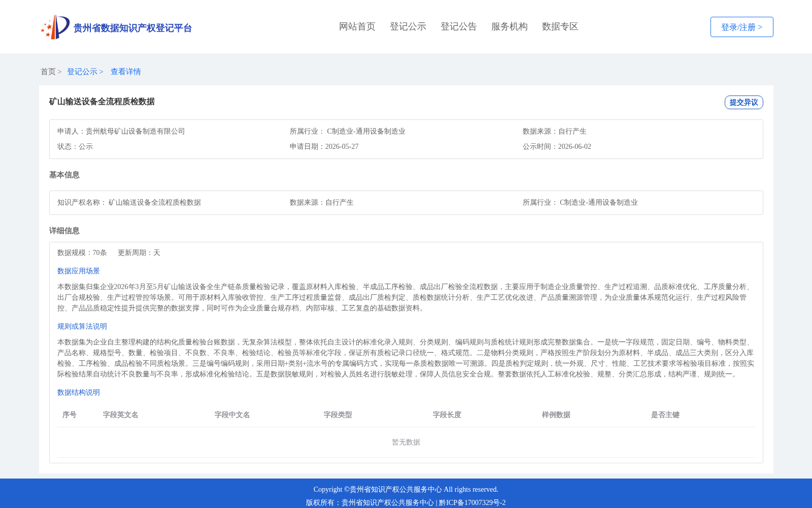This screenshot has height=508, width=812.
Task: Click the 贵州省数据知识产权登记平台 title
Action: (x=132, y=28)
